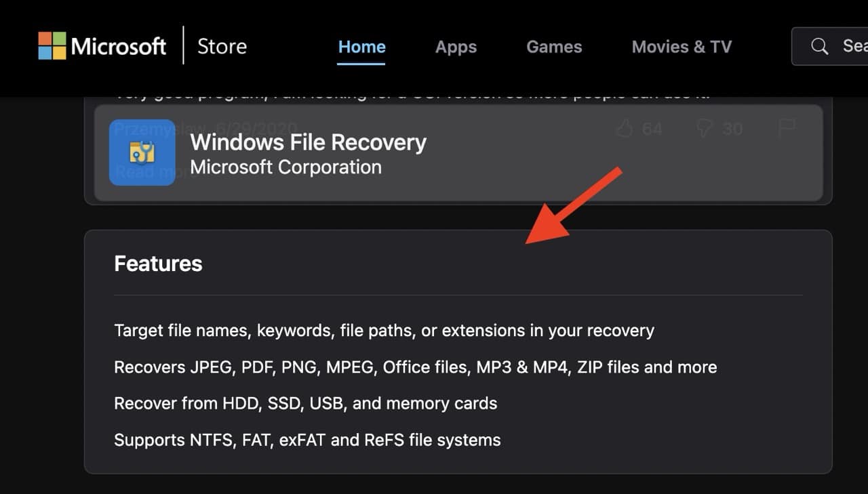
Task: Click the Microsoft logo
Action: pos(102,46)
